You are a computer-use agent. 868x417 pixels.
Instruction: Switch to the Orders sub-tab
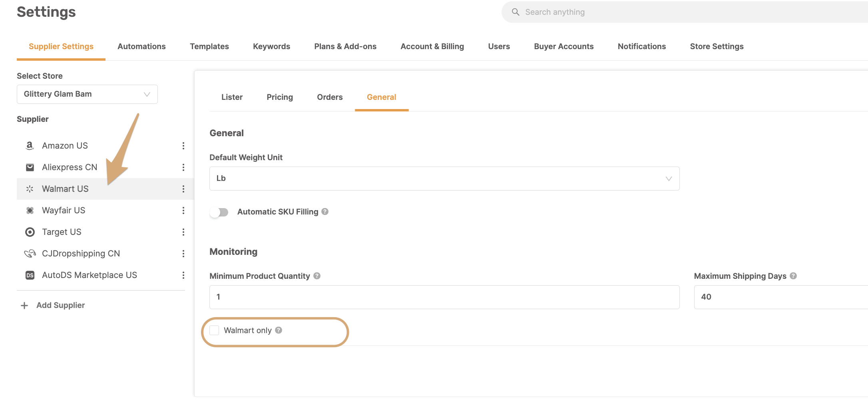coord(330,97)
